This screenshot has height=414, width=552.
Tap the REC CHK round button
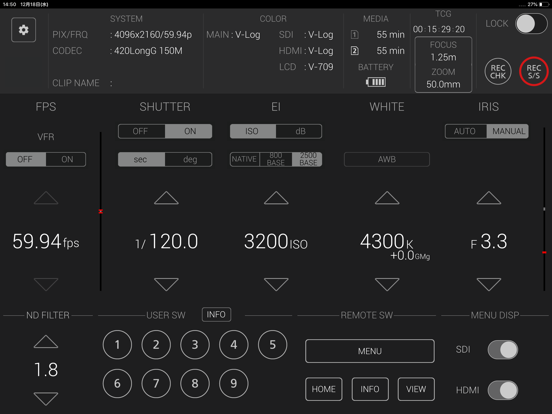click(498, 71)
